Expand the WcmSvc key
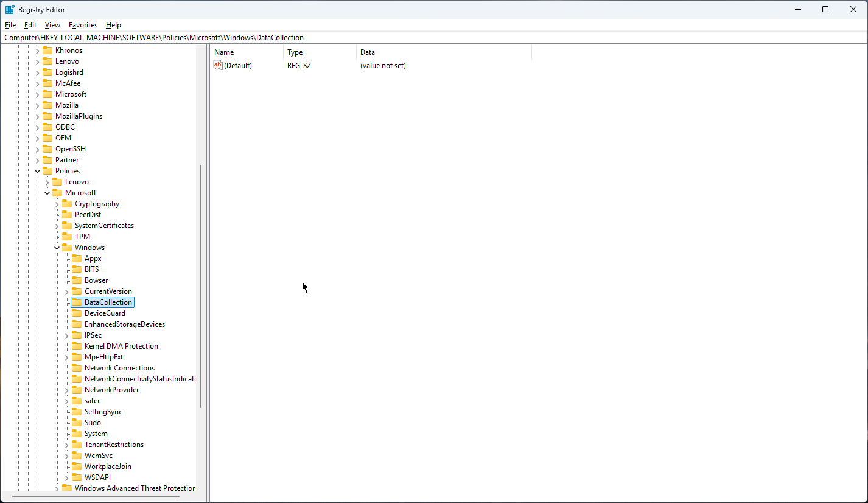Image resolution: width=868 pixels, height=503 pixels. tap(67, 456)
